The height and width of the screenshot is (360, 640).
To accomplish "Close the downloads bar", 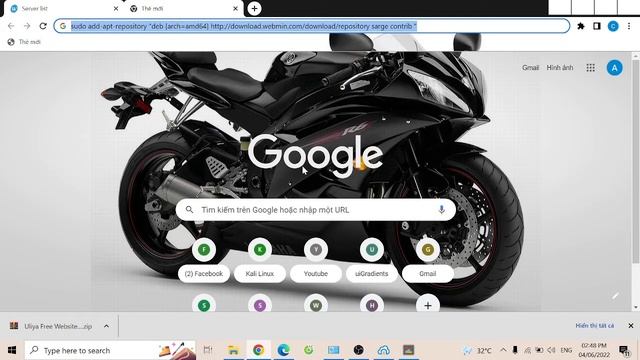I will pyautogui.click(x=631, y=326).
